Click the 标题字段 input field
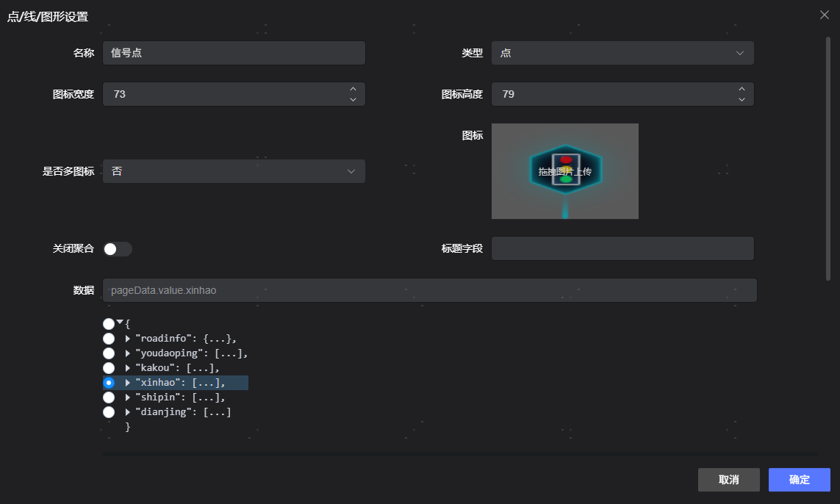The image size is (840, 504). pos(622,248)
